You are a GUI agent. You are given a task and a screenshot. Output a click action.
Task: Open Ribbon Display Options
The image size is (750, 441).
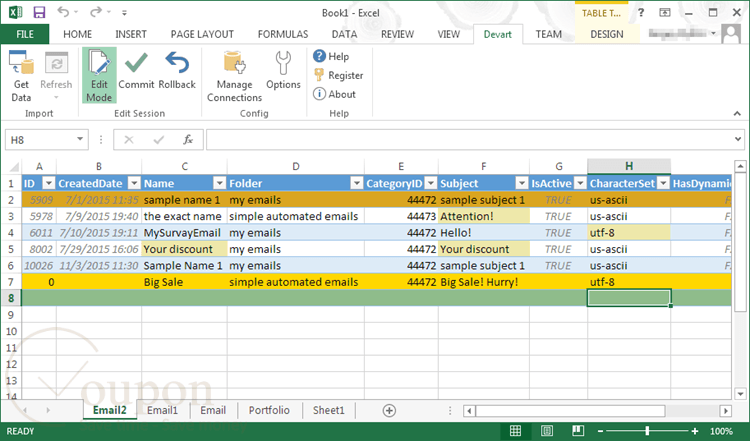point(665,13)
